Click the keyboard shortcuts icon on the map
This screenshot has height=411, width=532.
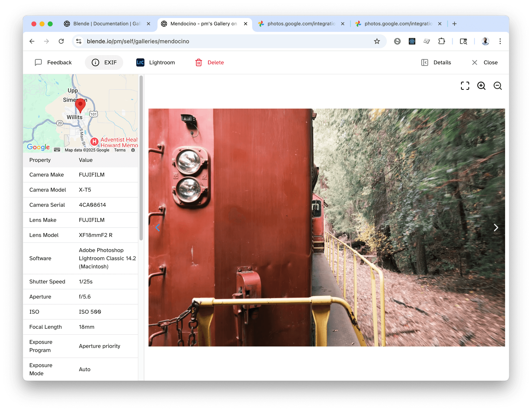(x=57, y=150)
